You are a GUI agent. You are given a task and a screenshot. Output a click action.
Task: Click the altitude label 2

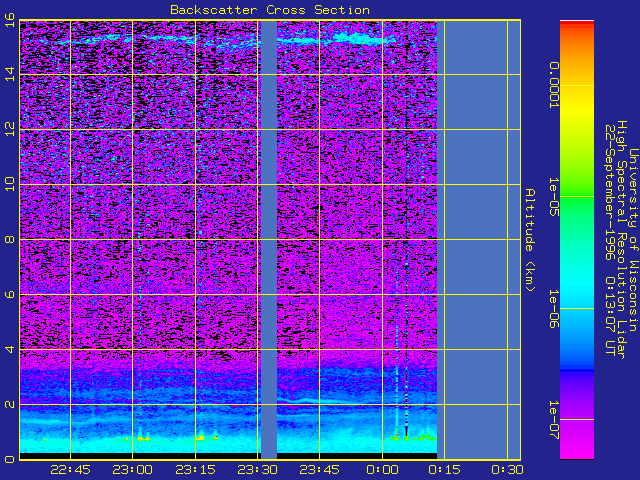point(10,404)
